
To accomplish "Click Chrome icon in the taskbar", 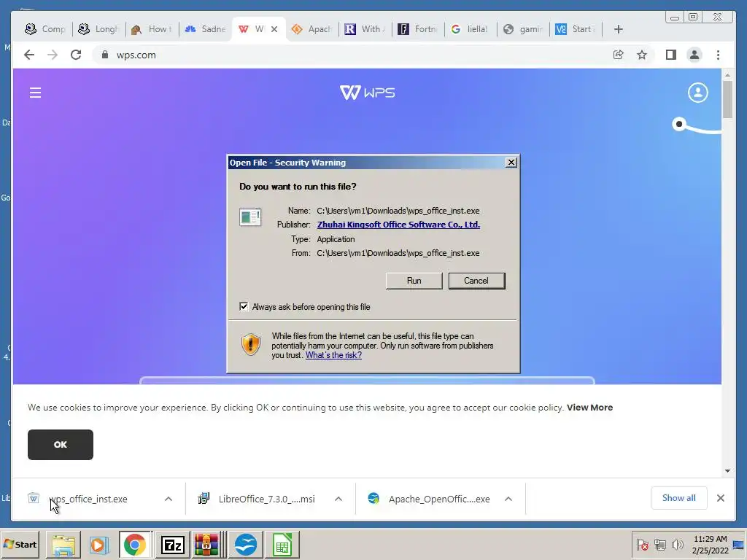I will coord(135,544).
